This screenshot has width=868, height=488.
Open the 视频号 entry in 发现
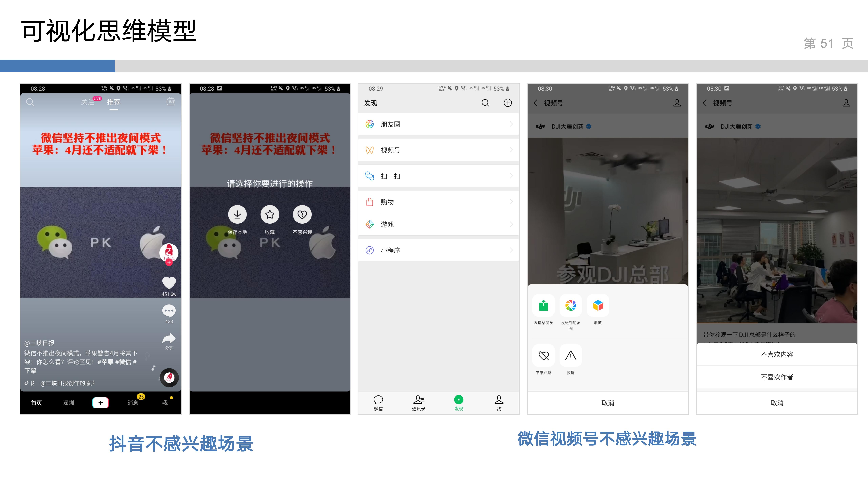[438, 150]
